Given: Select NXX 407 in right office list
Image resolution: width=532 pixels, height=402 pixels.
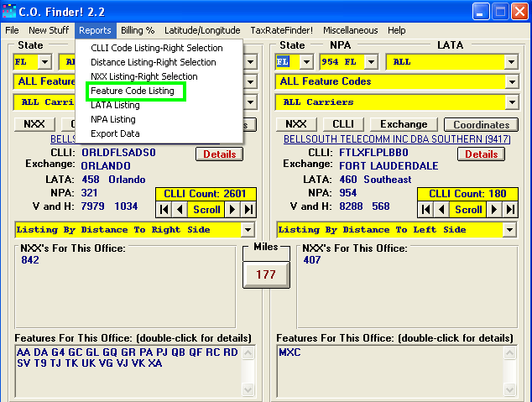Looking at the screenshot, I should (x=312, y=260).
